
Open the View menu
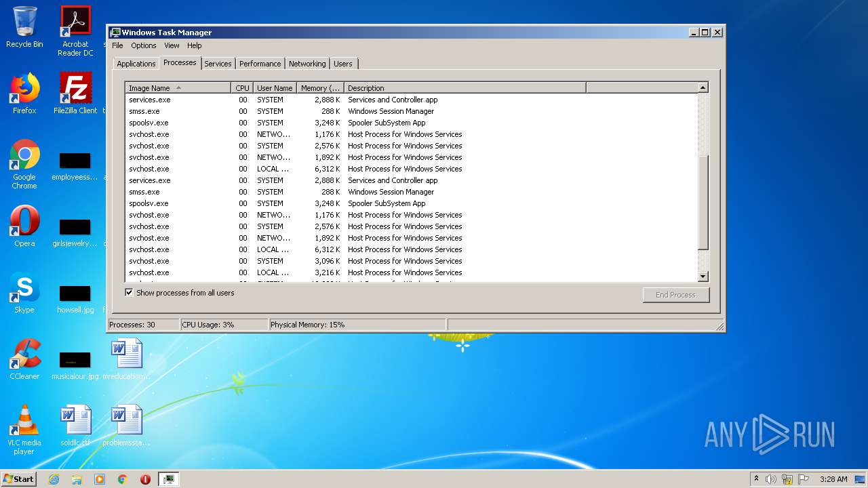pos(172,45)
